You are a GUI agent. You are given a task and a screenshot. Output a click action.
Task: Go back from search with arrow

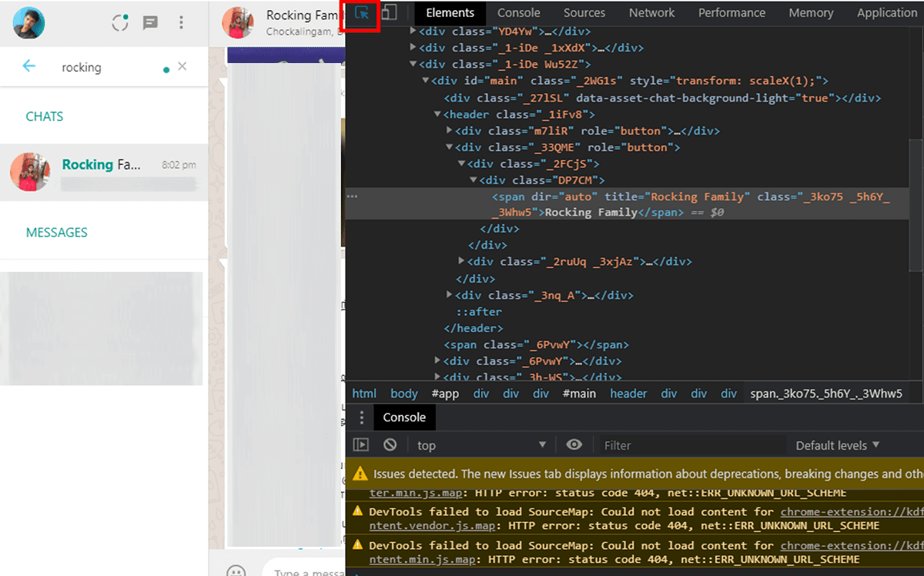[29, 66]
